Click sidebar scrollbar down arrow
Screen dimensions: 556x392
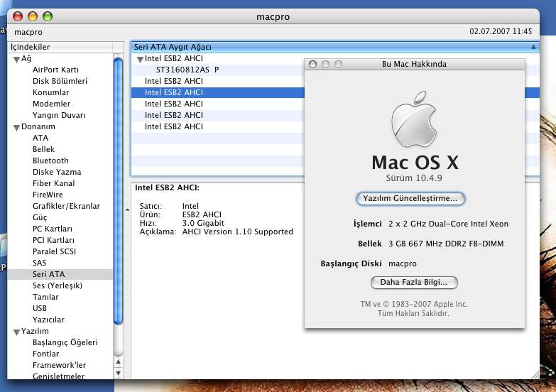119,374
